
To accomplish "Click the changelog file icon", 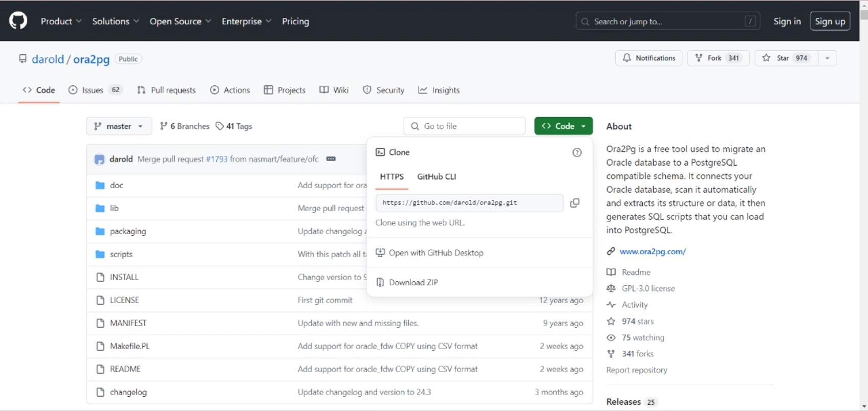I will click(x=100, y=392).
